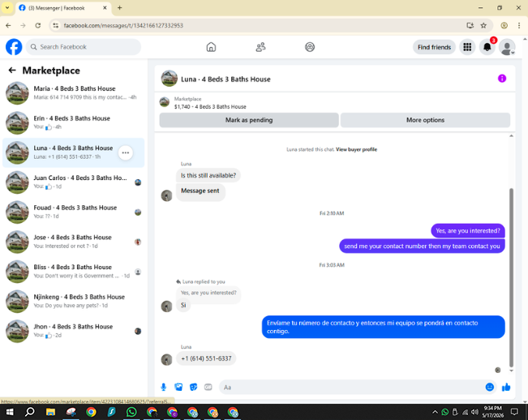Click the 'Yes, are you interested?' sent bubble
Image resolution: width=528 pixels, height=420 pixels.
point(468,231)
